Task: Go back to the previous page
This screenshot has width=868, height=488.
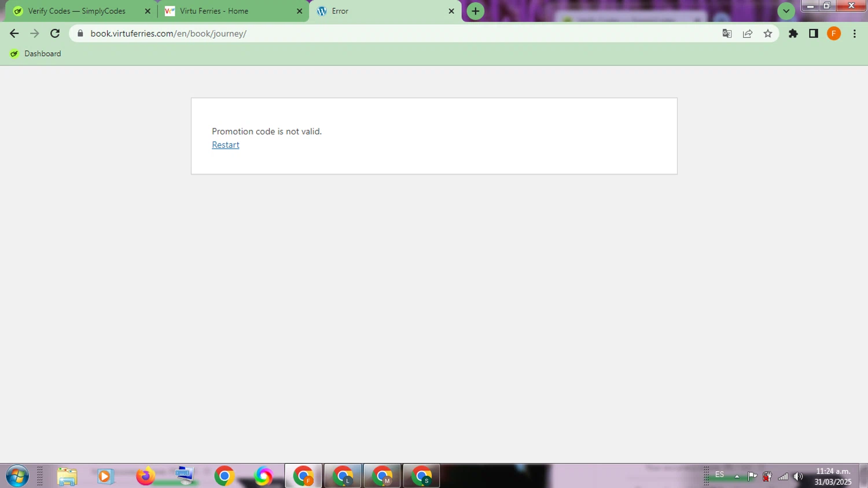Action: (14, 34)
